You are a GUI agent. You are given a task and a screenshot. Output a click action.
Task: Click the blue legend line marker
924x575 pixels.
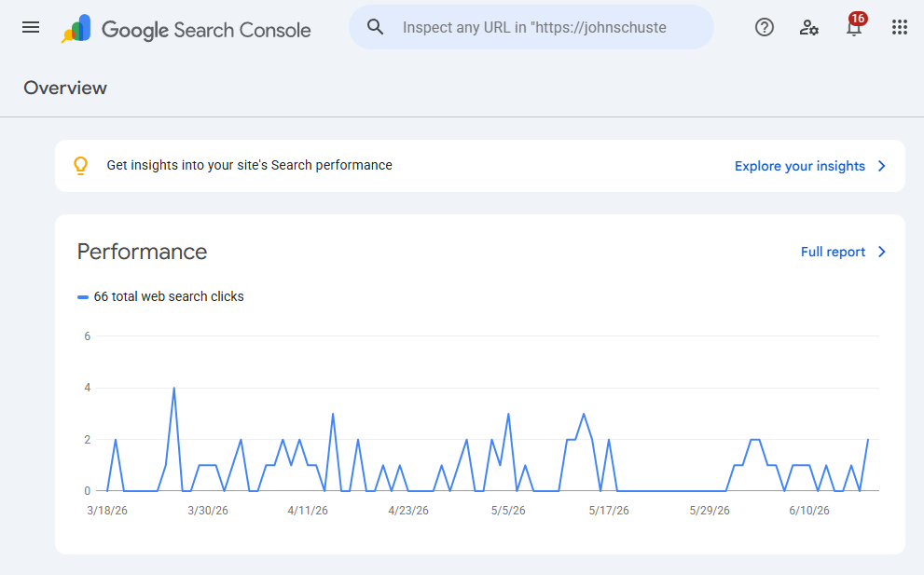[x=83, y=297]
